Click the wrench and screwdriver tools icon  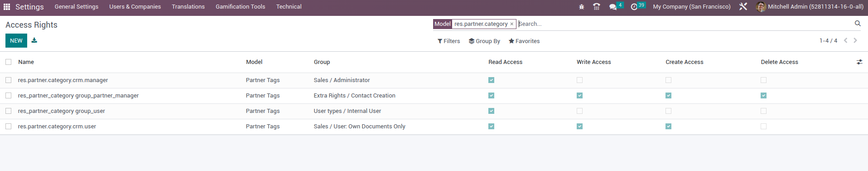point(743,7)
